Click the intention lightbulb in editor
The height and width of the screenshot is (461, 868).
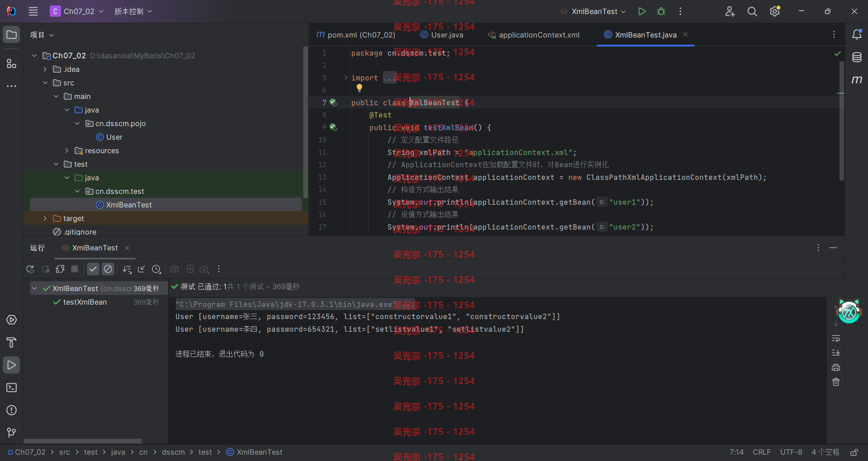359,88
